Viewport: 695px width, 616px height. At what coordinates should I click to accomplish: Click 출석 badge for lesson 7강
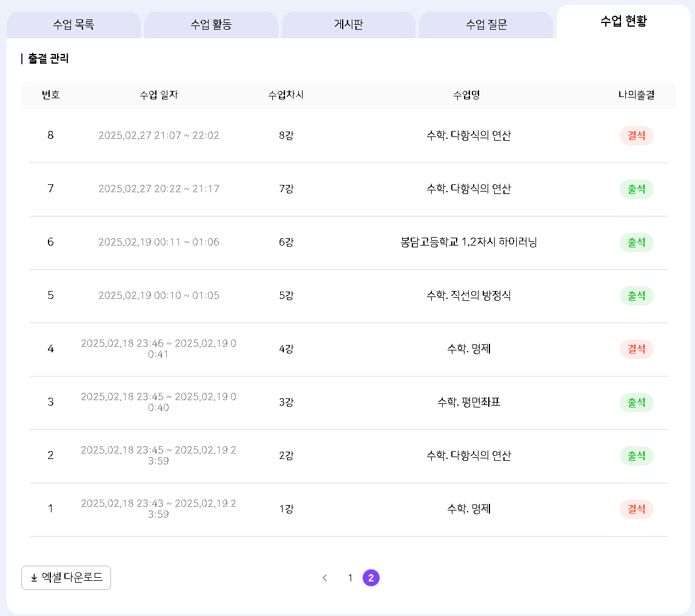636,189
